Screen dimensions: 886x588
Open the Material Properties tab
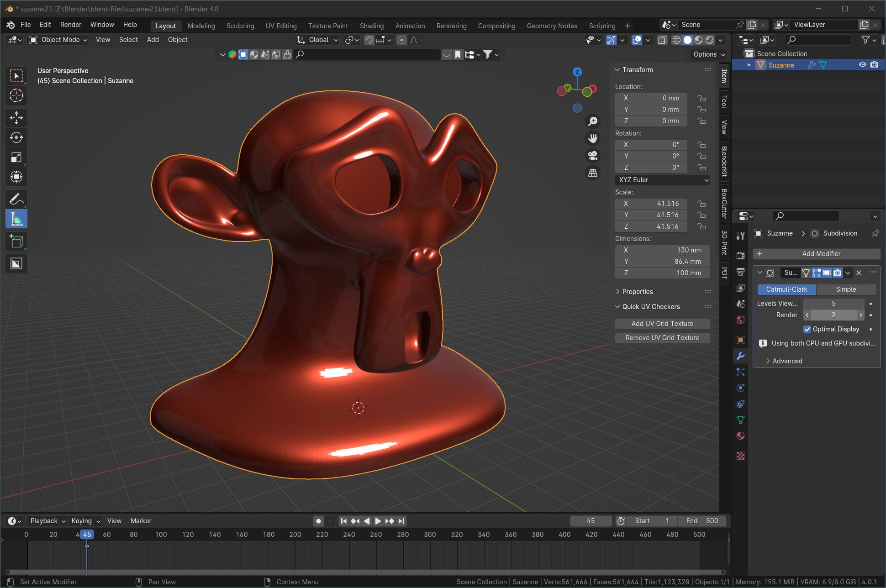(x=741, y=436)
